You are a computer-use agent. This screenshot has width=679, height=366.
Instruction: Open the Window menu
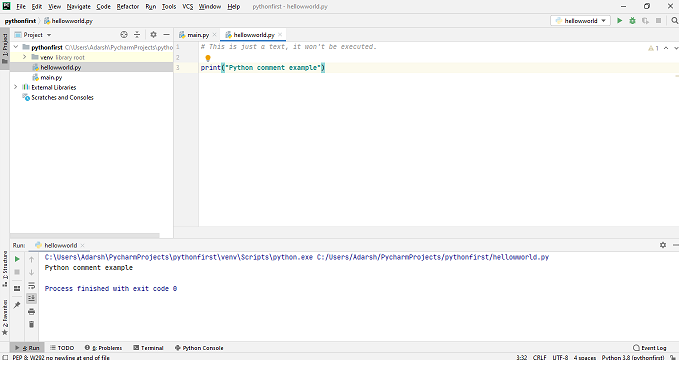[x=210, y=6]
